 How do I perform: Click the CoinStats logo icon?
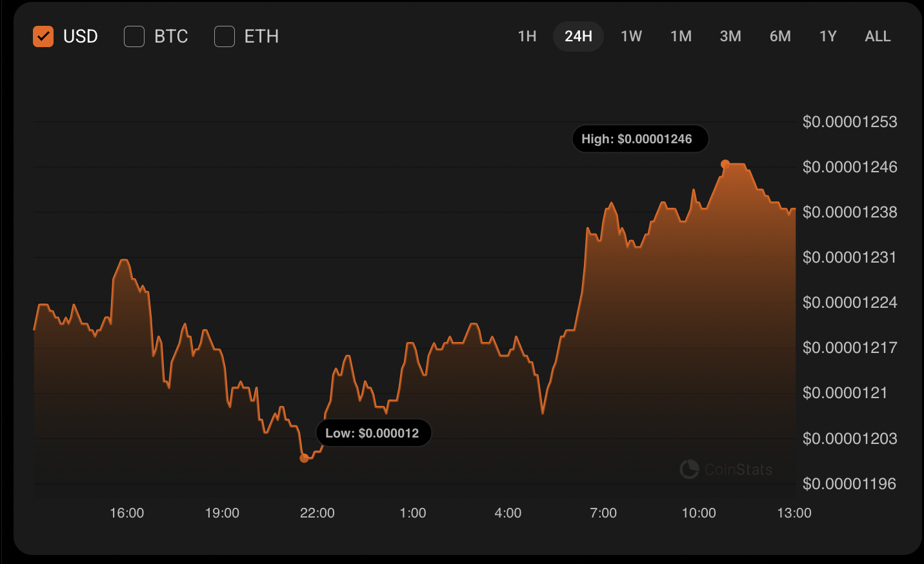point(689,469)
